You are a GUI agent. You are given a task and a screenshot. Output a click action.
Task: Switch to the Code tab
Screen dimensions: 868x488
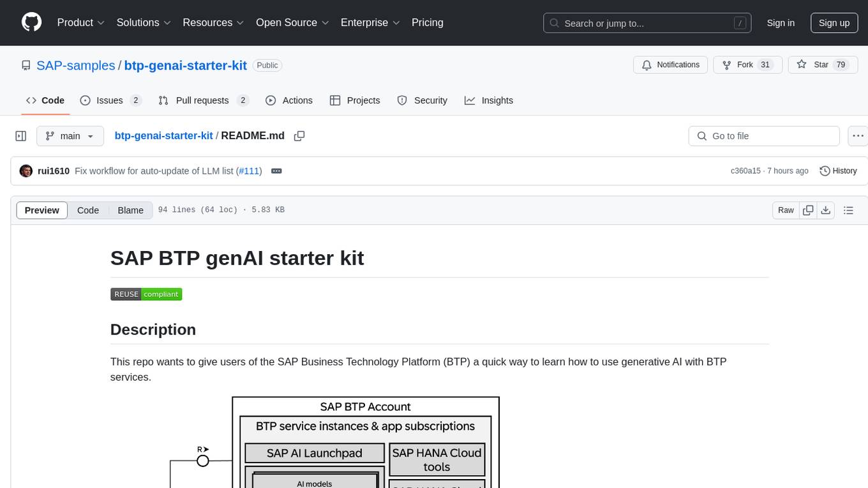pos(45,100)
